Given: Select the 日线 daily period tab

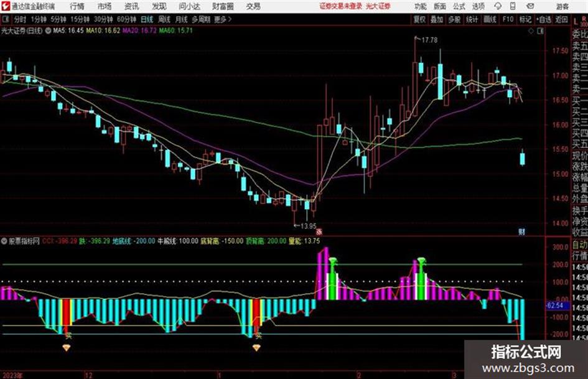Looking at the screenshot, I should tap(147, 19).
